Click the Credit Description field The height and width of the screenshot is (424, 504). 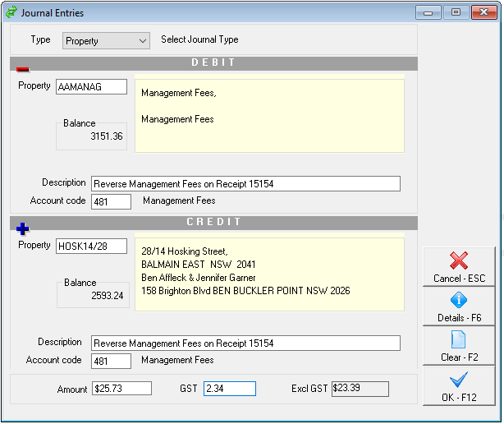(x=245, y=343)
